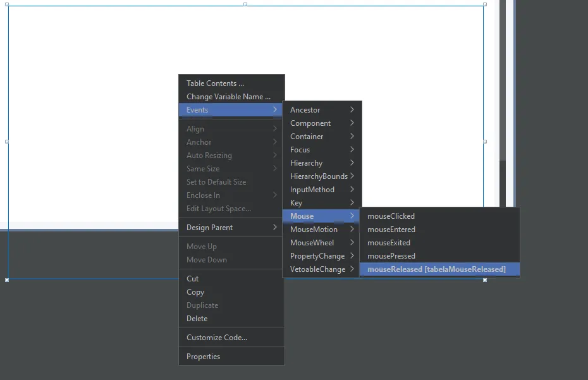The width and height of the screenshot is (588, 380).
Task: Expand MouseWheel events submenu
Action: (322, 243)
